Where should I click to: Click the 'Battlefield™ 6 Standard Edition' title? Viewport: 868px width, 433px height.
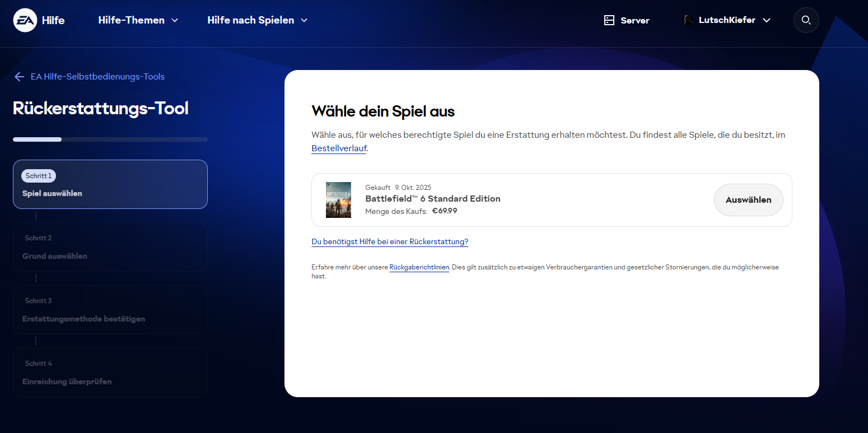(x=433, y=199)
